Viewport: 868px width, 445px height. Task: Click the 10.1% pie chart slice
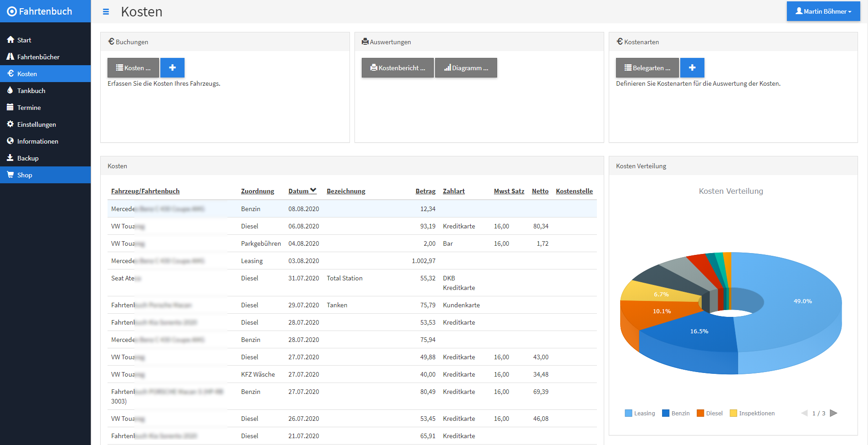coord(662,311)
